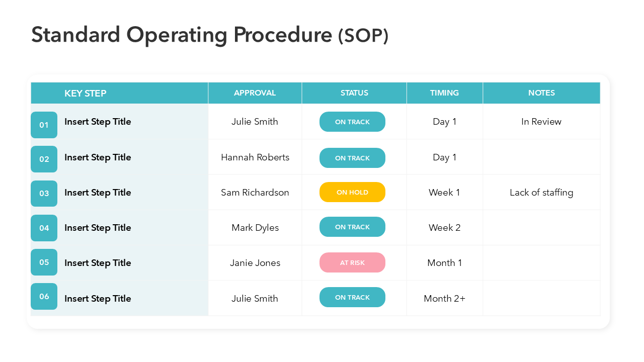This screenshot has height=362, width=644.
Task: Select the 04 step number badge
Action: [44, 228]
